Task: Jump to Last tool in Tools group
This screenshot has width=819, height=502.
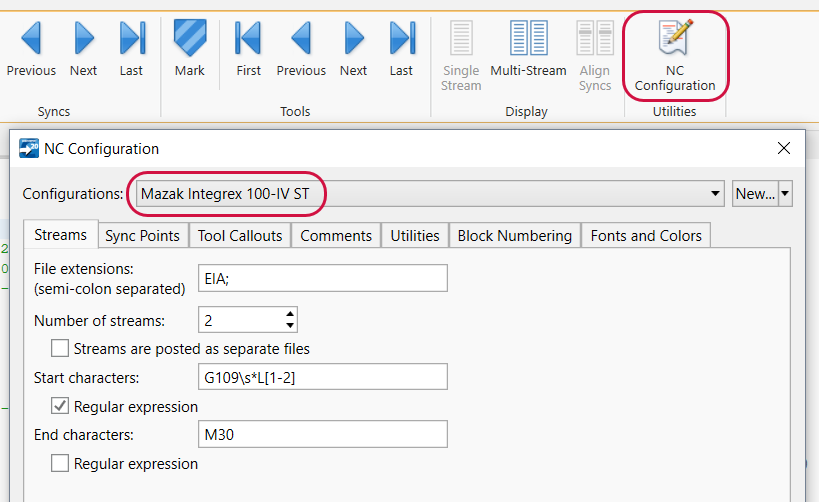Action: pyautogui.click(x=401, y=49)
